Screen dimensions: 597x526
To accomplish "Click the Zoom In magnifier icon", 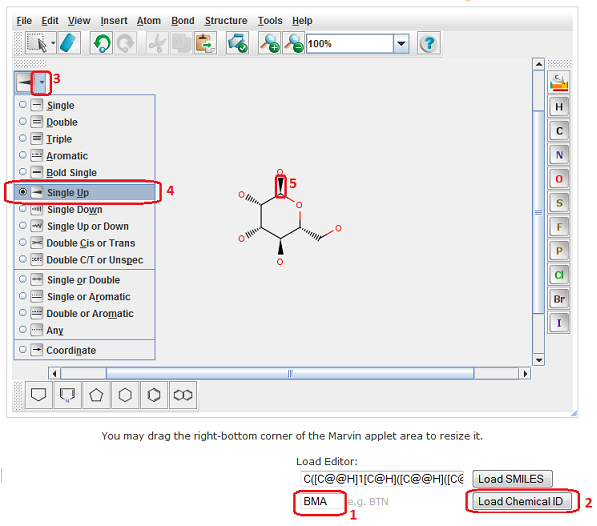I will (x=269, y=43).
